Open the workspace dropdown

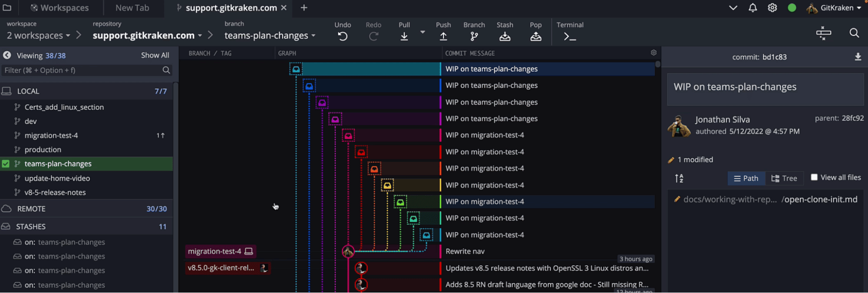coord(38,36)
